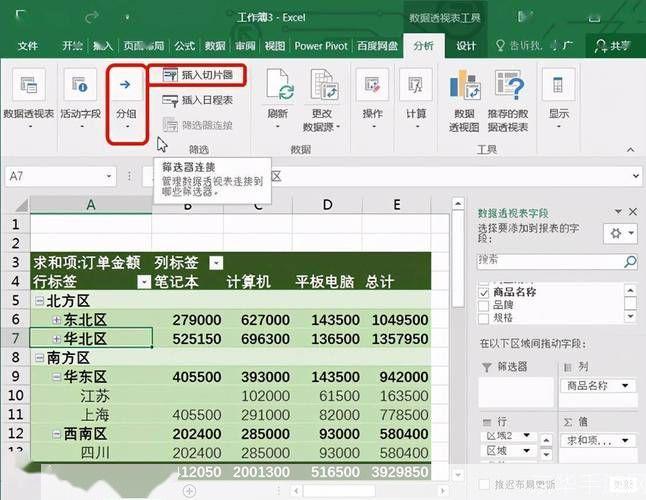Click 插入切片器 insert slicer

click(x=198, y=75)
